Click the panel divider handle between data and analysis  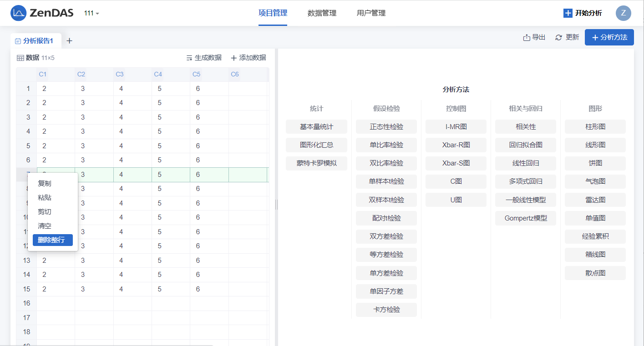pyautogui.click(x=276, y=205)
